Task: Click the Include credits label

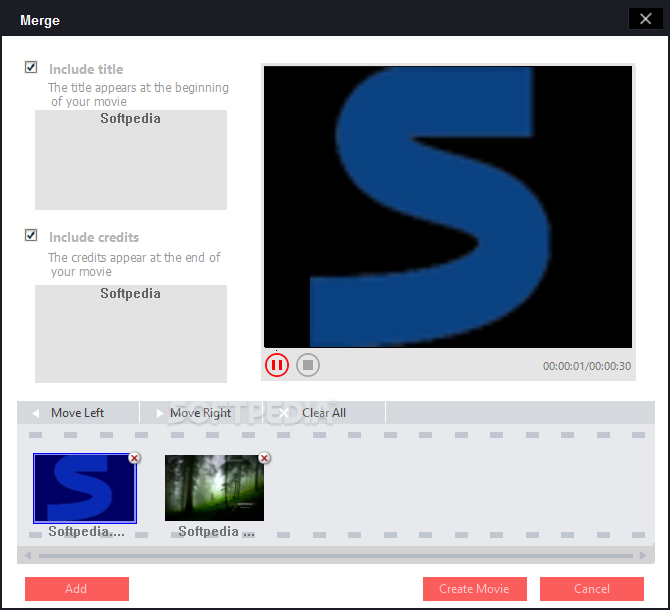Action: (x=94, y=237)
